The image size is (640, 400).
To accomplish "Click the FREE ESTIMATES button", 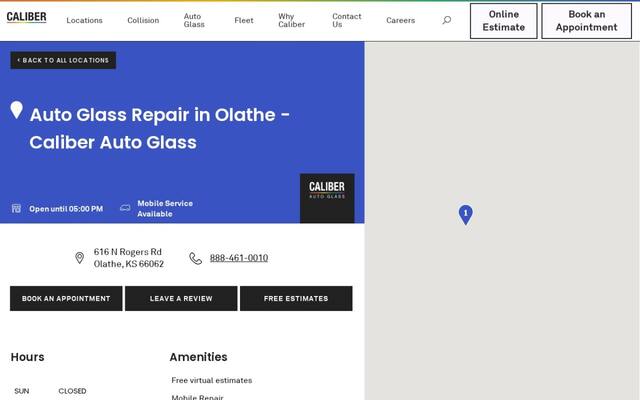I will coord(296,298).
